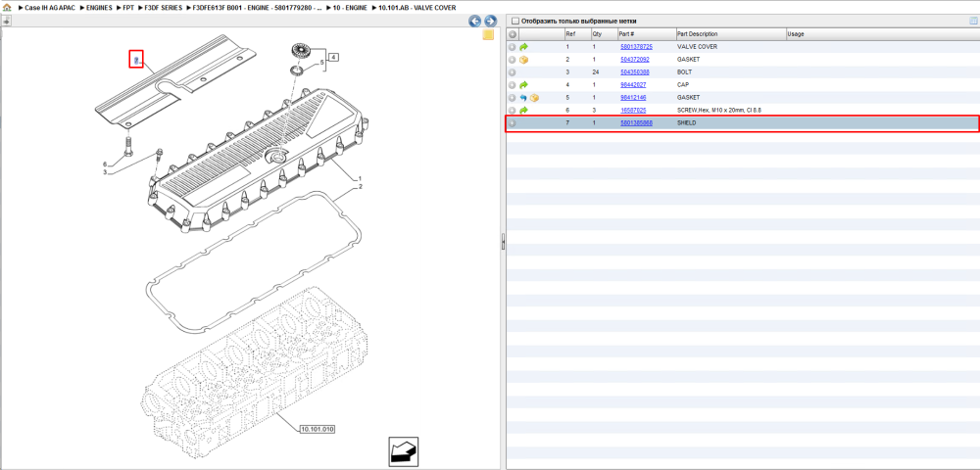The height and width of the screenshot is (470, 980).
Task: Open 10.101.AB - VALVE COVER breadcrumb
Action: pyautogui.click(x=416, y=8)
